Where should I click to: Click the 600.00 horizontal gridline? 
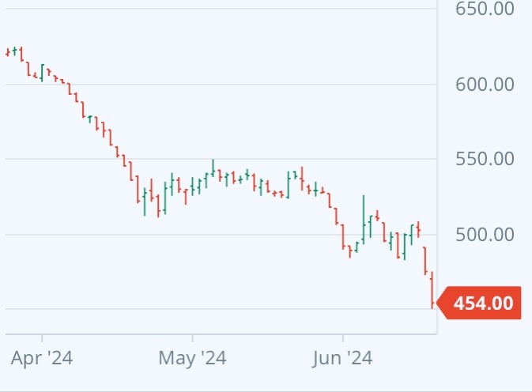pos(237,85)
